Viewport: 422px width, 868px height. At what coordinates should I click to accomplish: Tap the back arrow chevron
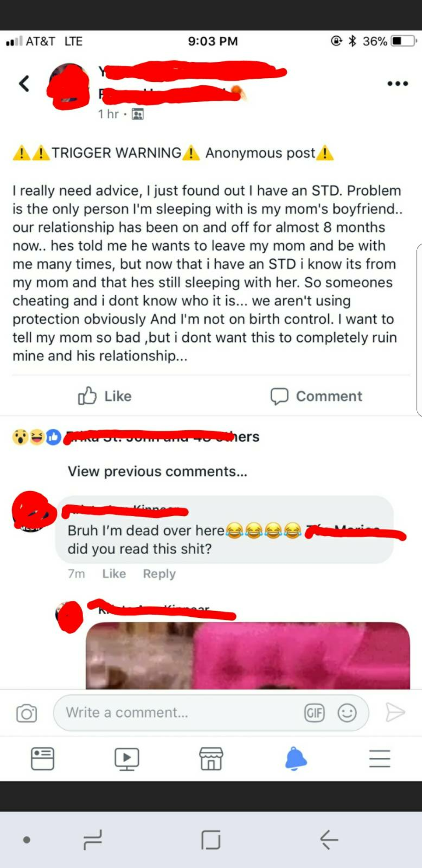[24, 83]
